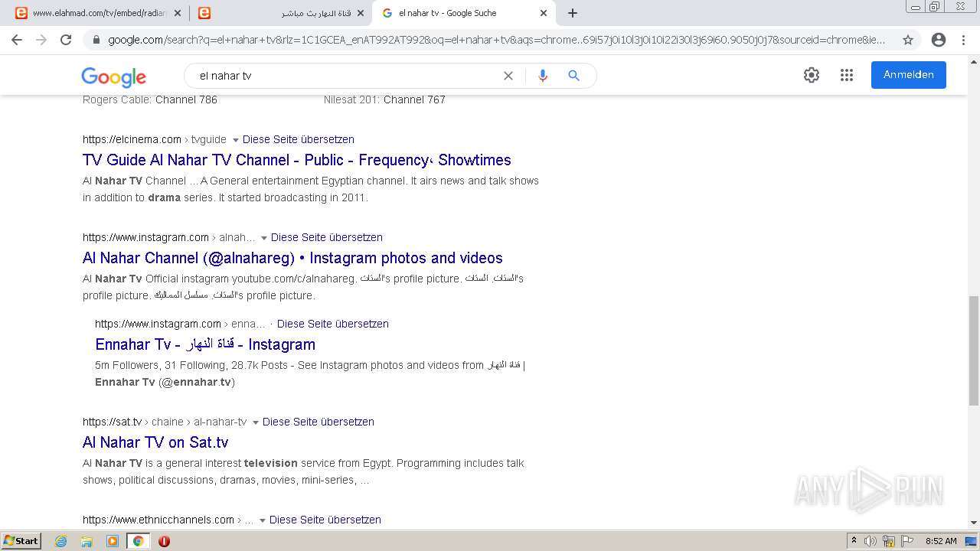The height and width of the screenshot is (551, 980).
Task: Click the scrollbar down arrow
Action: tap(974, 523)
